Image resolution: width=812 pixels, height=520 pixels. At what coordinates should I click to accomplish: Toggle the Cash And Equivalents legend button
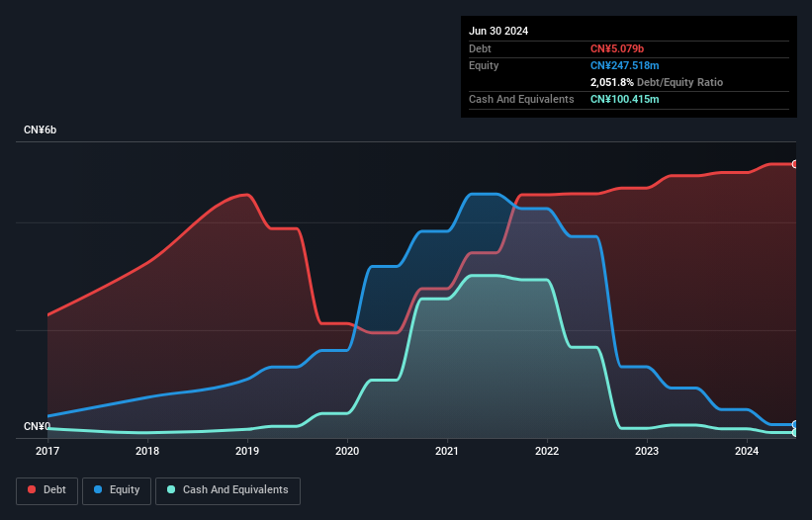click(227, 490)
